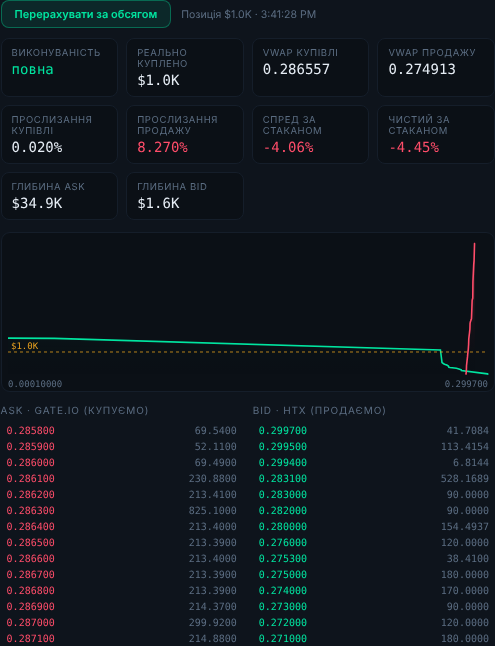Select bid price 0.282000
This screenshot has width=495, height=646.
[283, 510]
